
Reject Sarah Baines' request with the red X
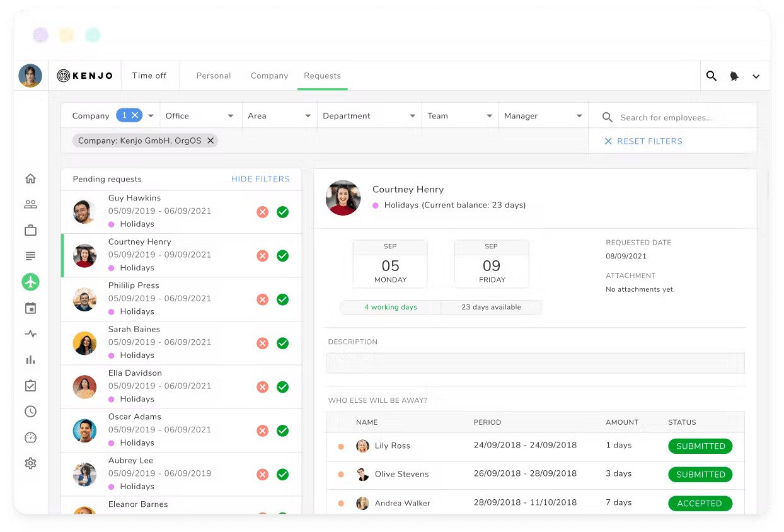point(263,343)
